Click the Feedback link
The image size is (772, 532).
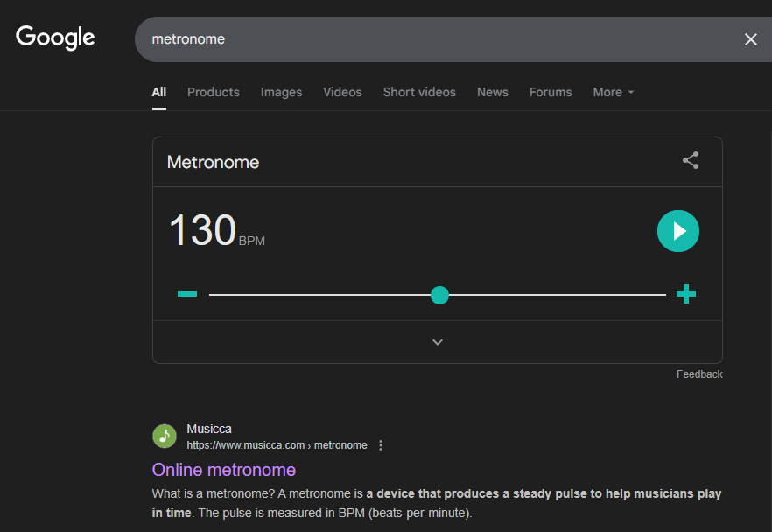[x=699, y=374]
